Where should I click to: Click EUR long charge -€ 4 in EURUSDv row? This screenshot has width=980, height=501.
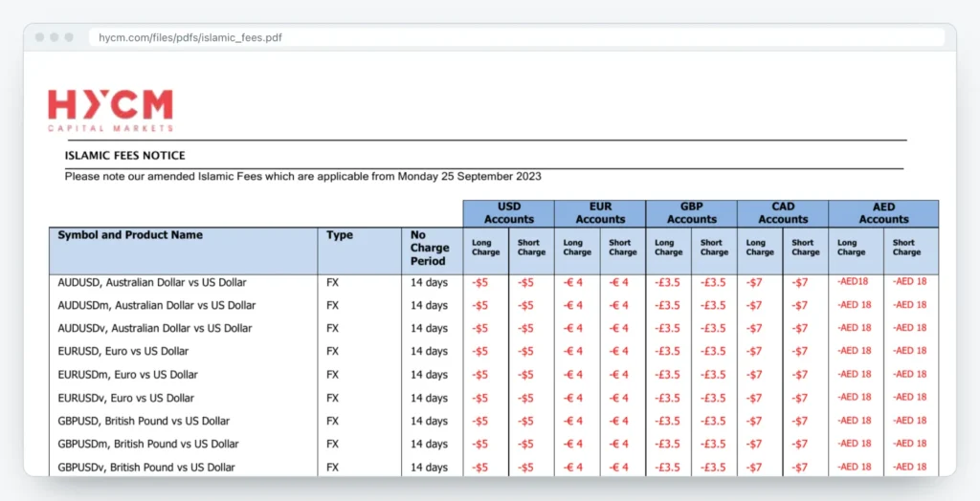pos(572,398)
